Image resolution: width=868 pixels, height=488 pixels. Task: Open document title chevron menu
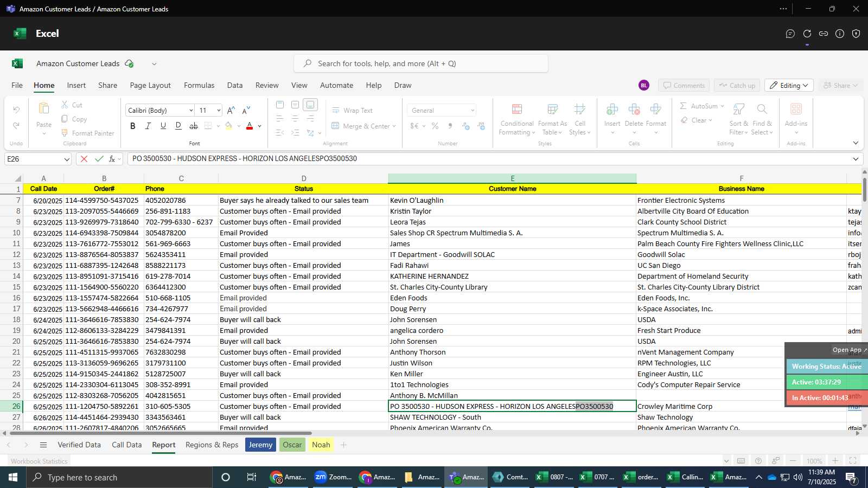click(154, 63)
